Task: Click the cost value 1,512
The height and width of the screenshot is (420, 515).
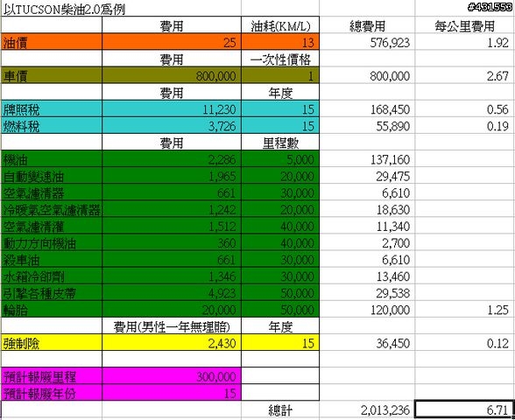Action: pos(172,227)
